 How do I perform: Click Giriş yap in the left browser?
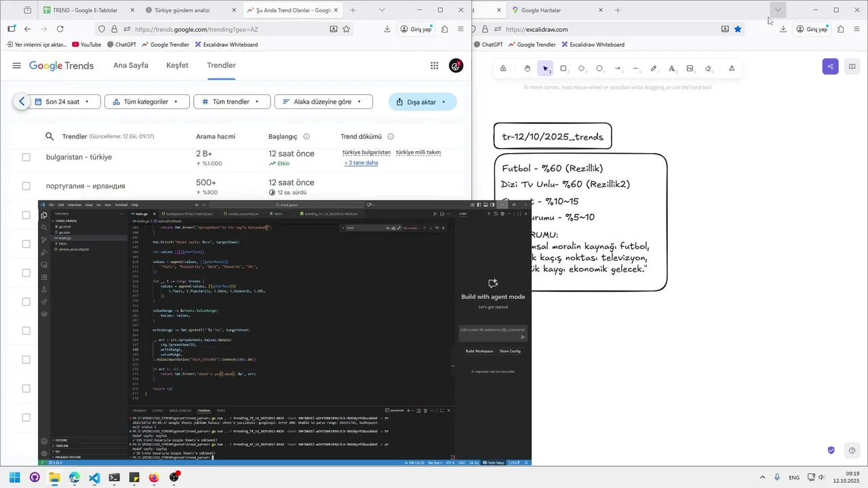pyautogui.click(x=416, y=29)
